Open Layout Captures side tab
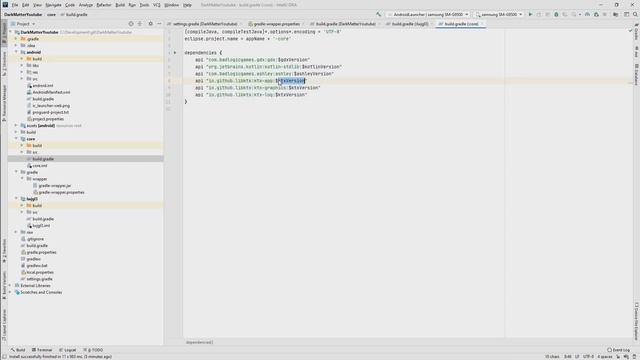 click(x=4, y=325)
